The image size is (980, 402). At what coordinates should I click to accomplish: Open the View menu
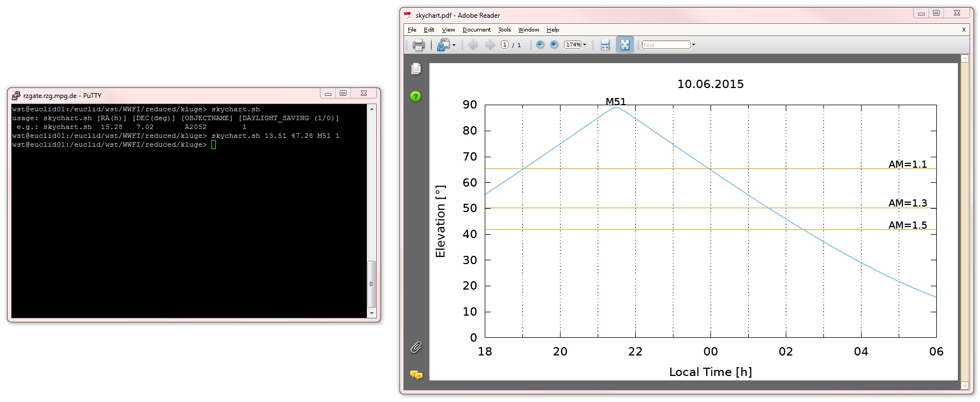tap(448, 30)
